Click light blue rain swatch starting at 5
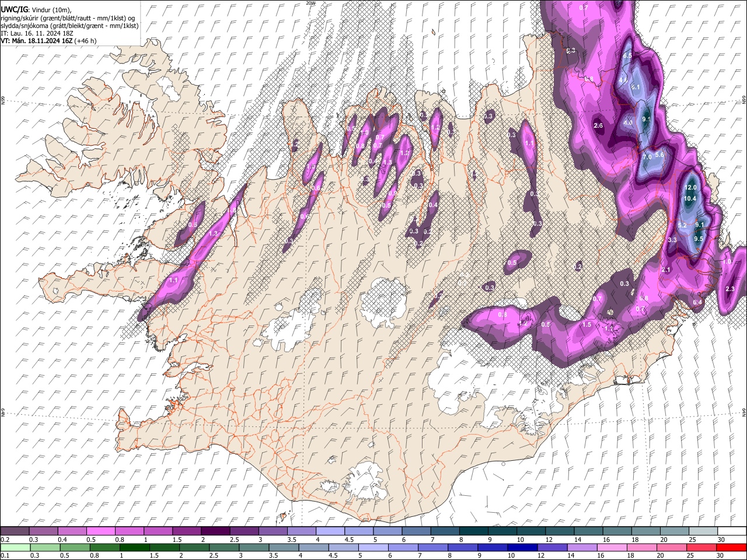 point(373,547)
